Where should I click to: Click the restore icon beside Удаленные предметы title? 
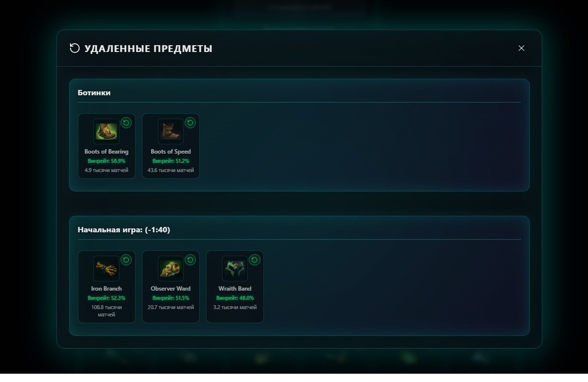[x=74, y=48]
